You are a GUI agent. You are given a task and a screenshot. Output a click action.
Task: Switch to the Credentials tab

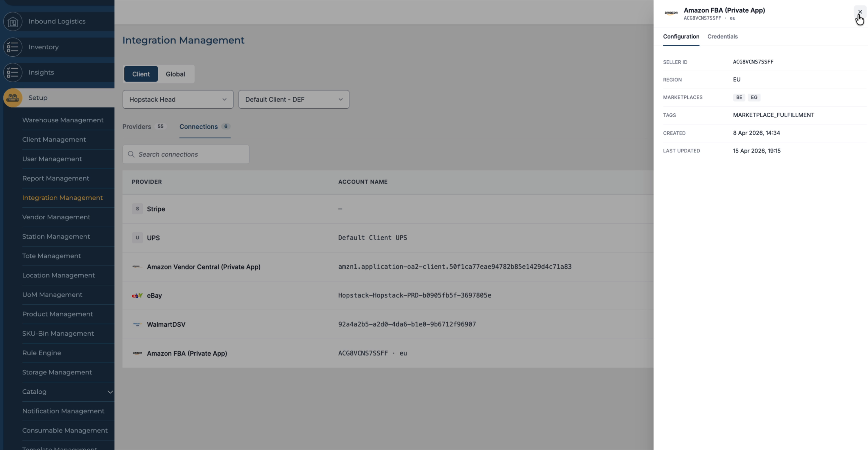[723, 36]
